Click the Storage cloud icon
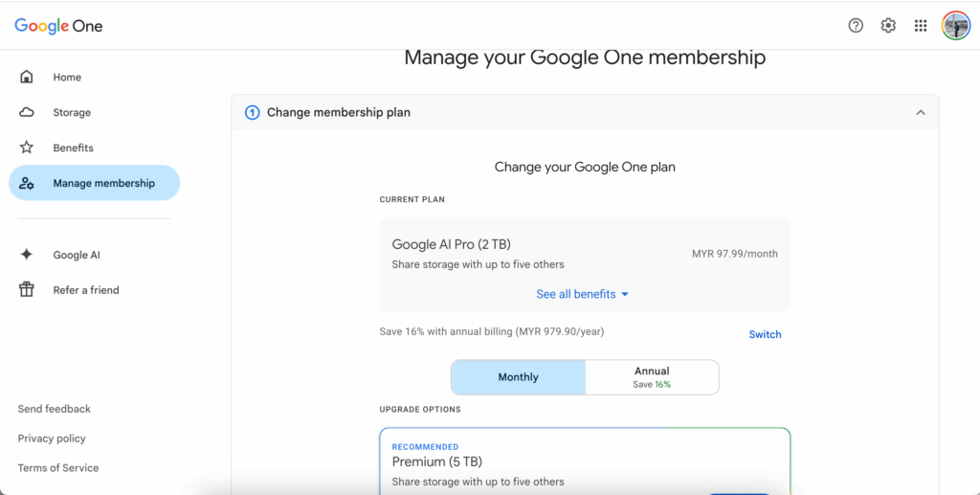 coord(27,113)
